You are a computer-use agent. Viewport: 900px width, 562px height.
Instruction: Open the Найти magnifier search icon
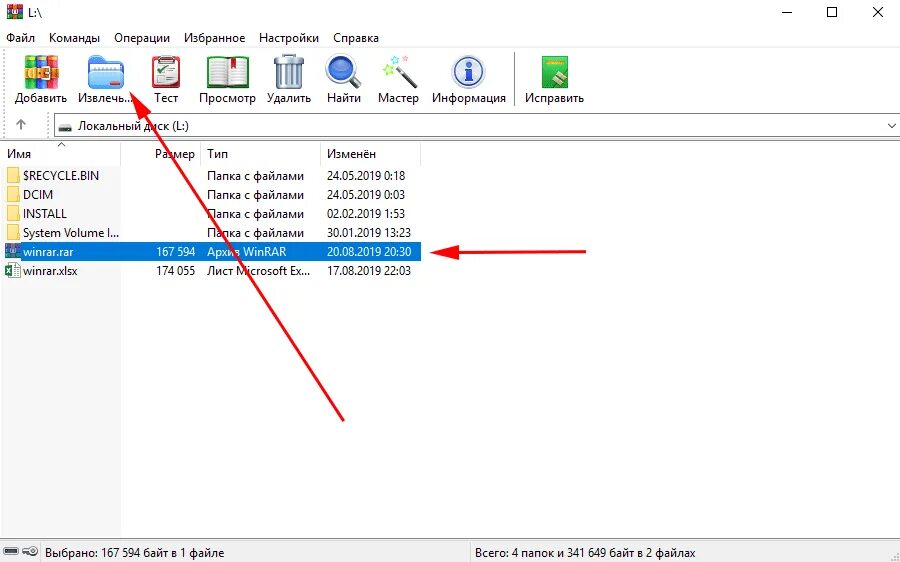(343, 71)
